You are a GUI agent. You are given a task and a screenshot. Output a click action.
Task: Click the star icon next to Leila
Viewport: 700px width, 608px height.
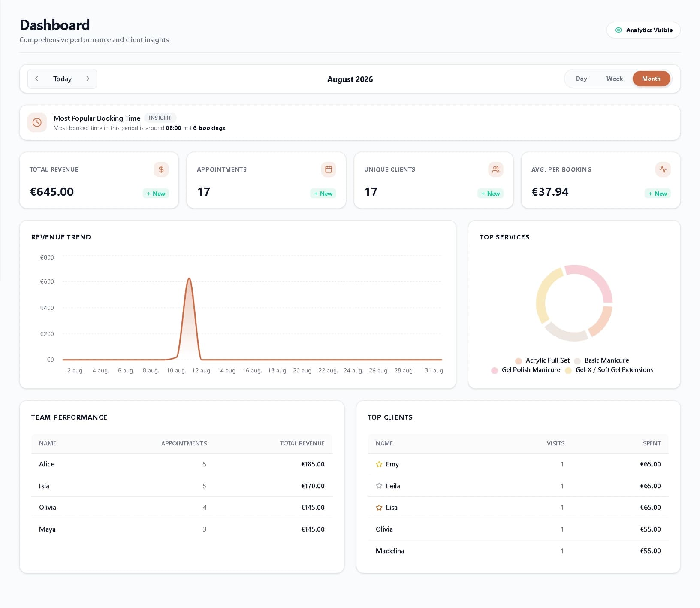(x=379, y=486)
